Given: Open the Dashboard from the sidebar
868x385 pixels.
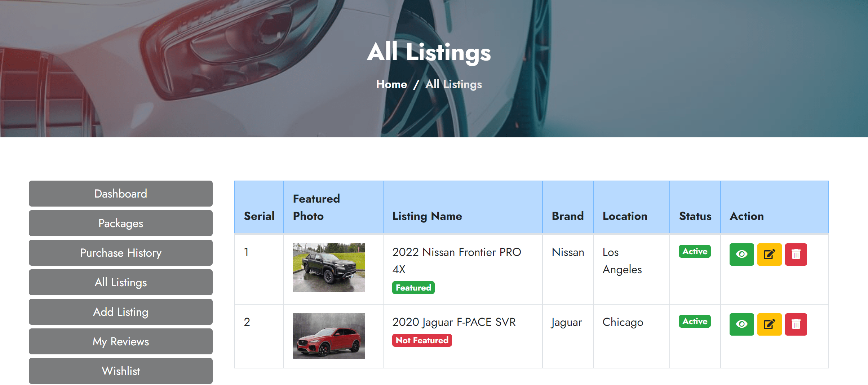Looking at the screenshot, I should pos(120,194).
